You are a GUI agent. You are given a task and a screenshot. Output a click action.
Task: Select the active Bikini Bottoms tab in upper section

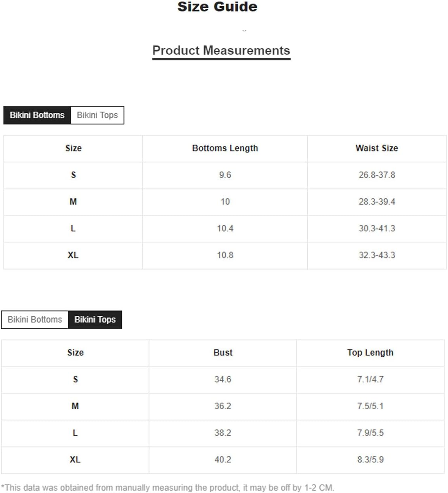coord(37,115)
